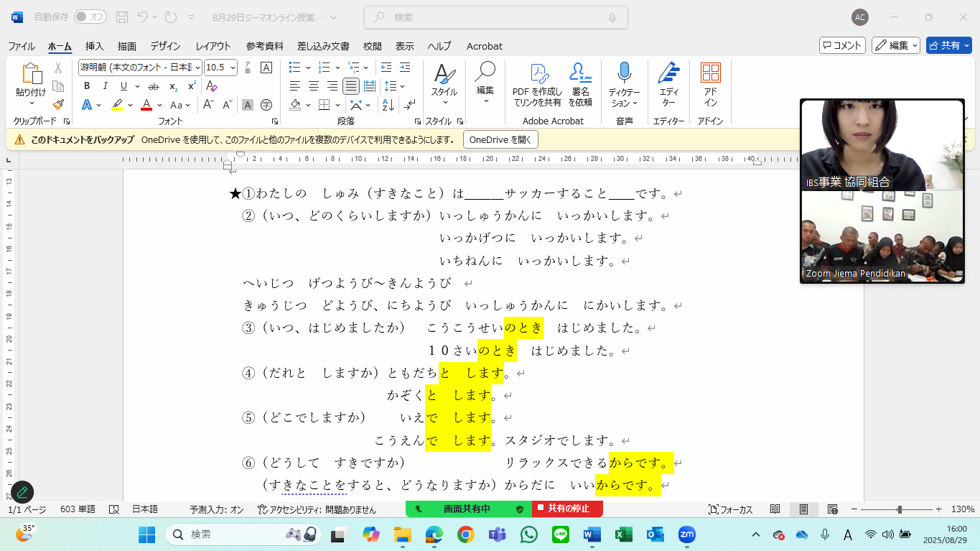Click the Format Painter brush icon
This screenshot has width=980, height=551.
pyautogui.click(x=58, y=104)
